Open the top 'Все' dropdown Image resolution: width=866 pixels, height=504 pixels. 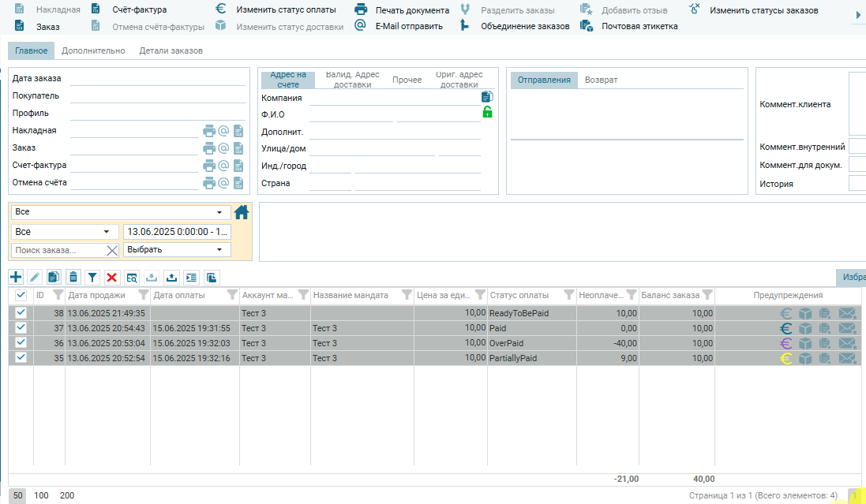pyautogui.click(x=120, y=212)
